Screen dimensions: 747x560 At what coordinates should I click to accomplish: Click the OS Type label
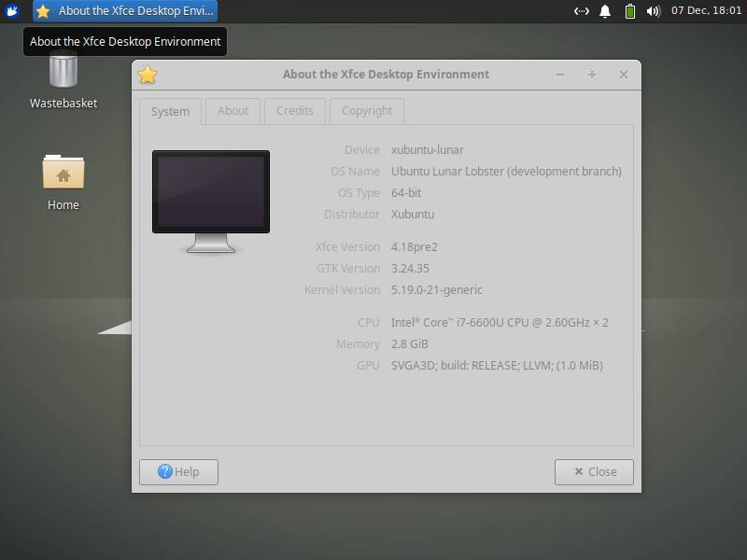pyautogui.click(x=359, y=193)
